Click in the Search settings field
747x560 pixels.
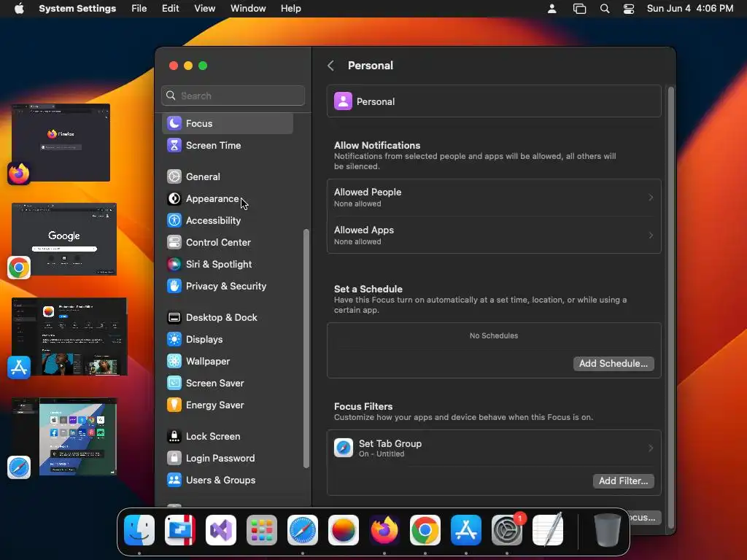233,96
